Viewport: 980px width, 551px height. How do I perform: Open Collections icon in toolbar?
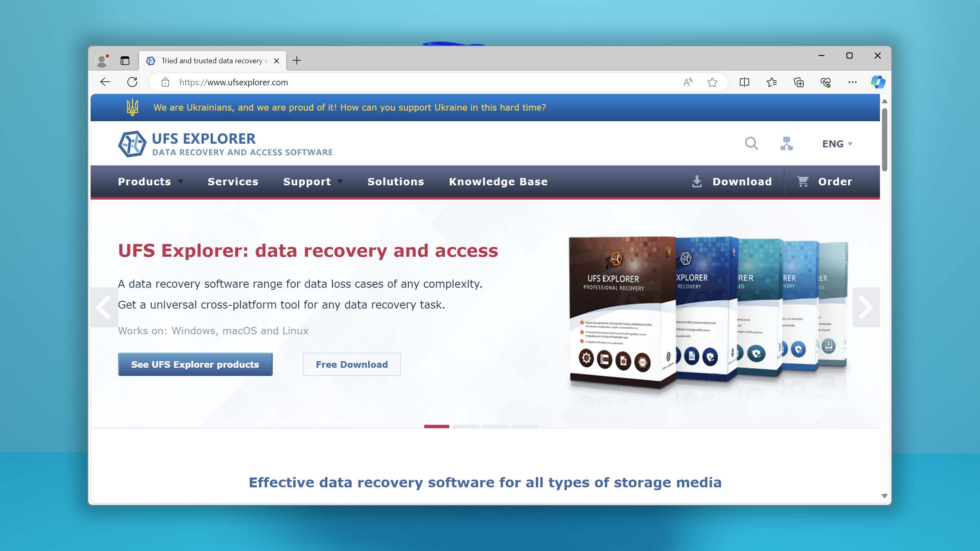(799, 82)
